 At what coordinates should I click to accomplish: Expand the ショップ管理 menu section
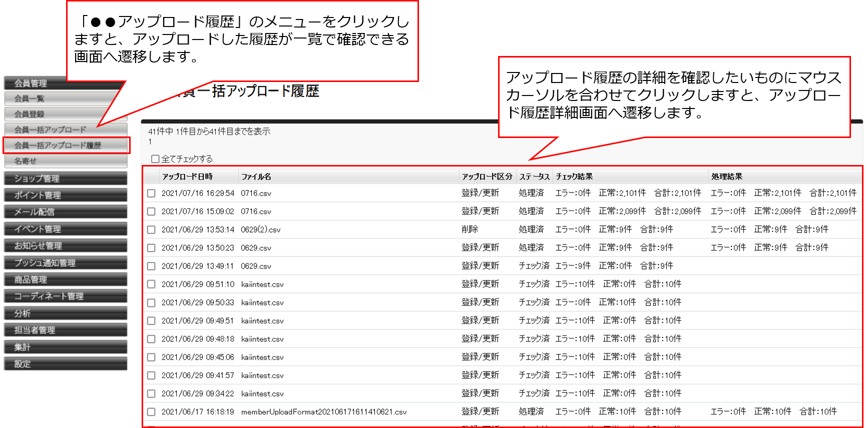click(66, 178)
